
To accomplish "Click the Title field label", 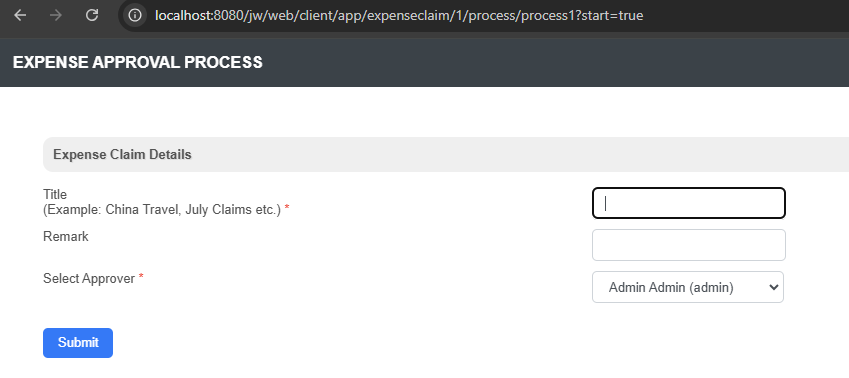I will (55, 194).
